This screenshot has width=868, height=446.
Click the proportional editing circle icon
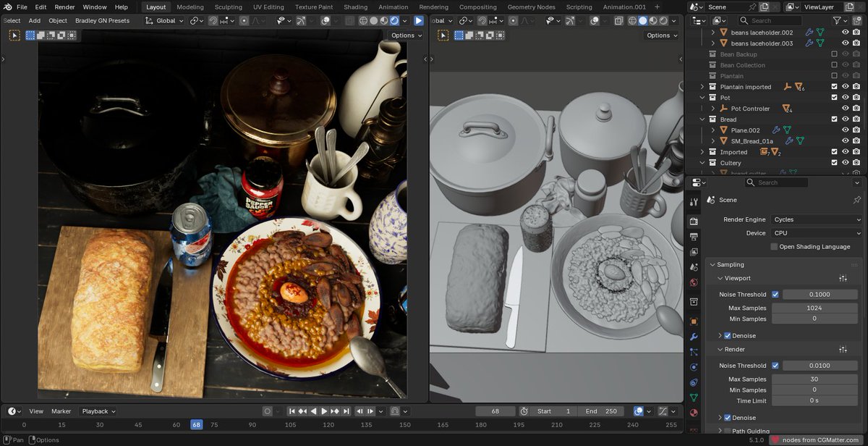(244, 21)
